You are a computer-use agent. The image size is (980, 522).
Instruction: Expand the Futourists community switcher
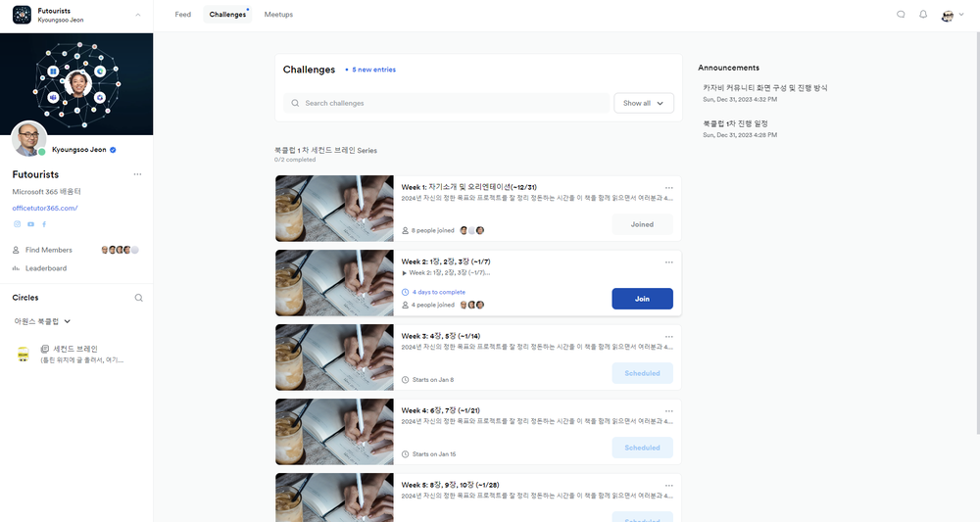point(137,15)
